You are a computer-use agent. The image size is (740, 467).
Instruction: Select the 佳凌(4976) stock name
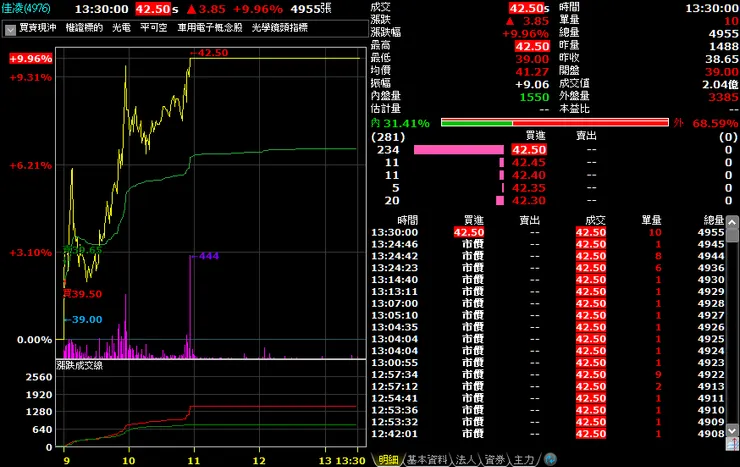[26, 8]
